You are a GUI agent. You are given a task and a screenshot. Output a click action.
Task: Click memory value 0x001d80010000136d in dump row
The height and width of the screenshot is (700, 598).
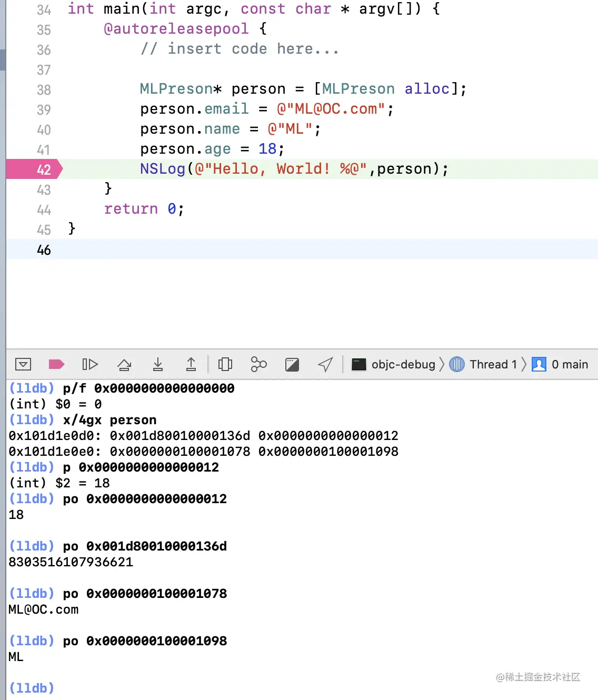(x=180, y=436)
